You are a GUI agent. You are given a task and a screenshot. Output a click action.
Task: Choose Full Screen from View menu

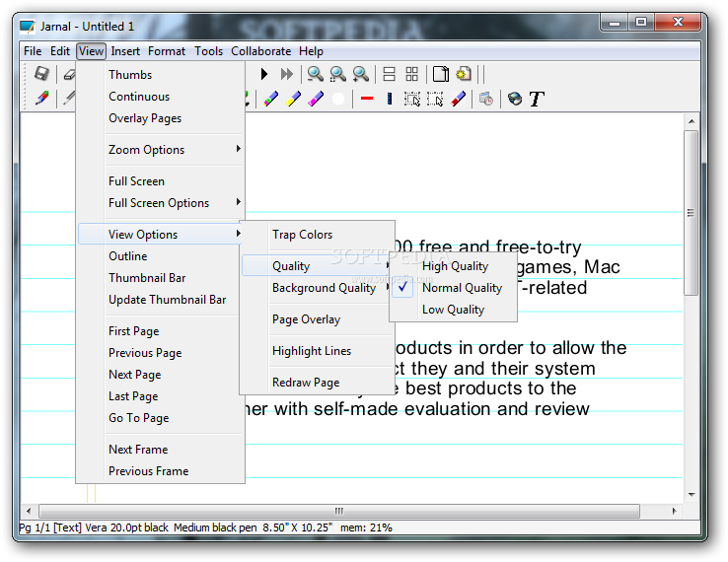click(161, 181)
